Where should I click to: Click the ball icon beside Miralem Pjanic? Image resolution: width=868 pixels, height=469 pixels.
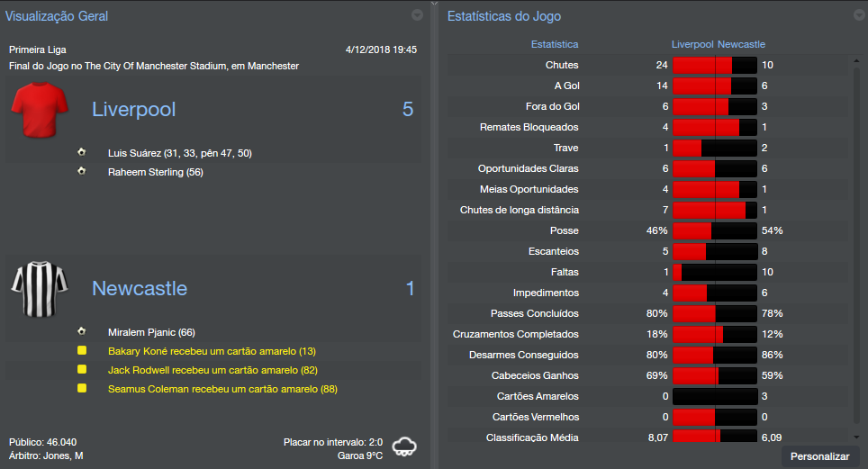[x=82, y=331]
